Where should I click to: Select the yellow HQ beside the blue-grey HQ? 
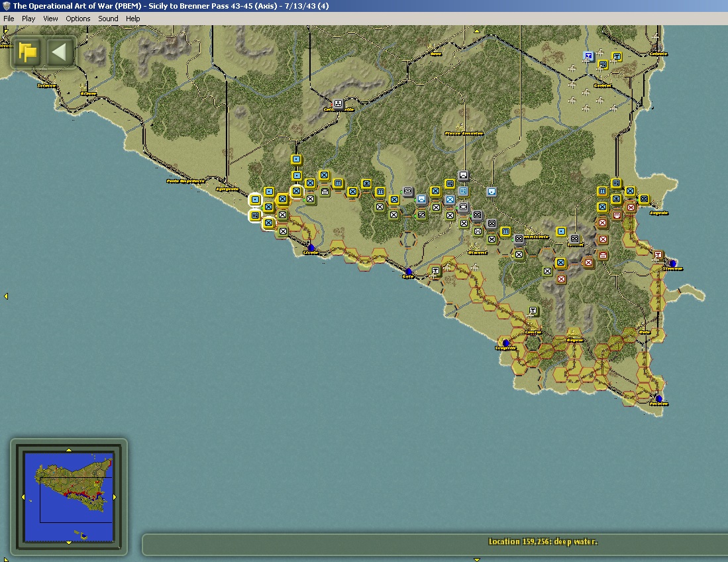[449, 184]
